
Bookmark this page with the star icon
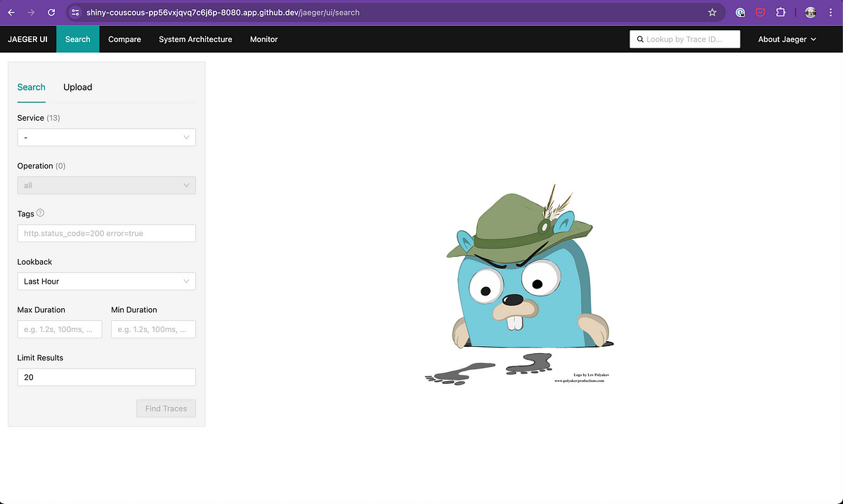712,12
